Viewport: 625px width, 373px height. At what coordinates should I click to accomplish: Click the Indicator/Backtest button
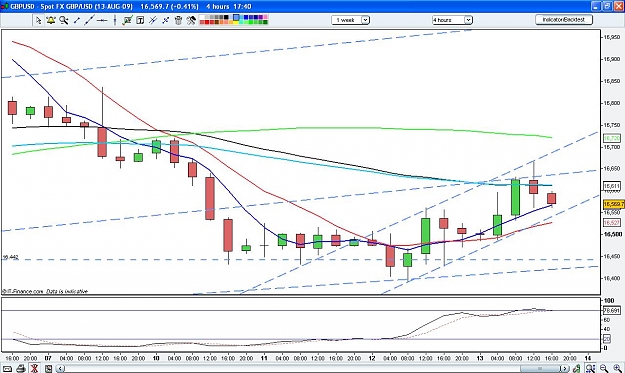pyautogui.click(x=564, y=20)
